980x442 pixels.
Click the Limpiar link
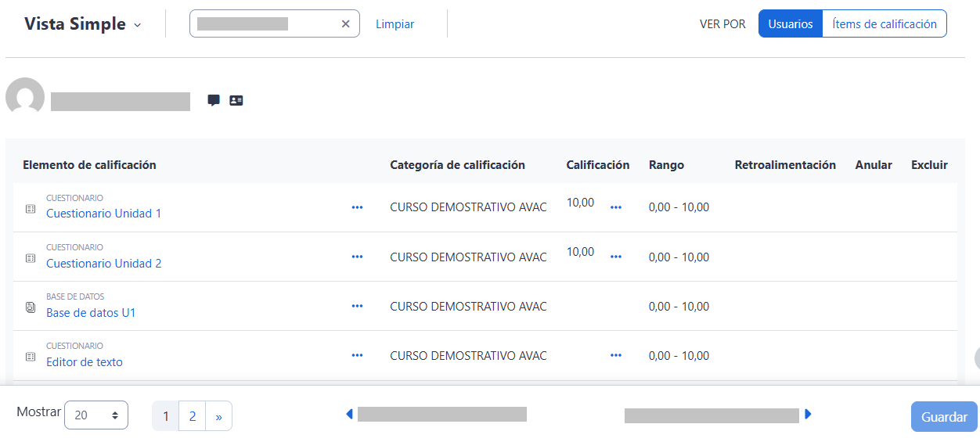click(x=395, y=24)
